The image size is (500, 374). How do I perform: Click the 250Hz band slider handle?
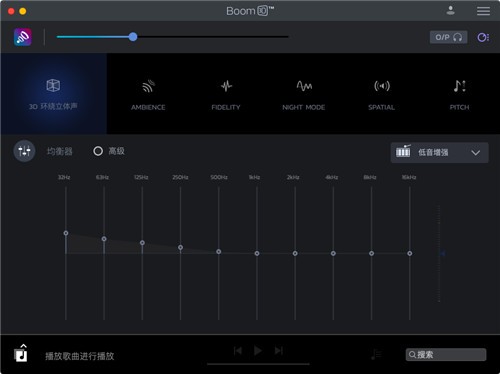(x=180, y=247)
